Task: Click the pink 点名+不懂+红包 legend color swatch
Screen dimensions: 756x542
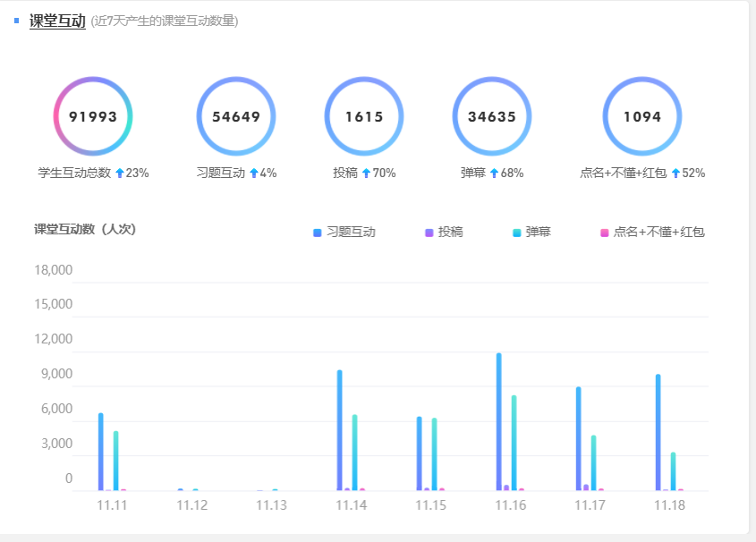Action: (605, 233)
